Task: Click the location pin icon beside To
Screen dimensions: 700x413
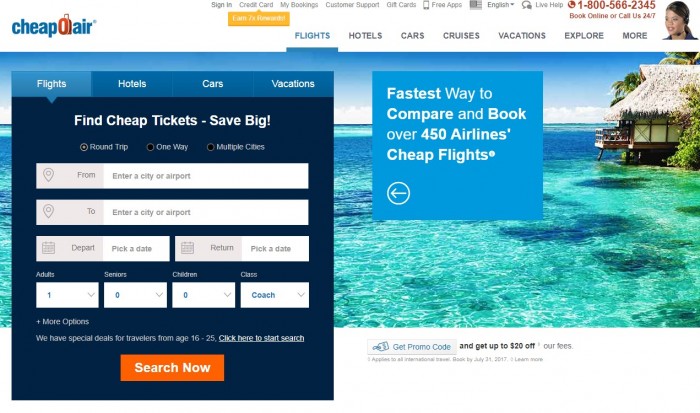Action: tap(48, 211)
